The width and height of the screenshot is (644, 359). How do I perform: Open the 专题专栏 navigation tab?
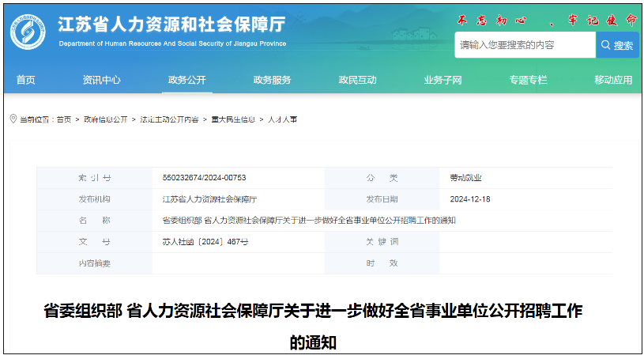click(x=528, y=80)
